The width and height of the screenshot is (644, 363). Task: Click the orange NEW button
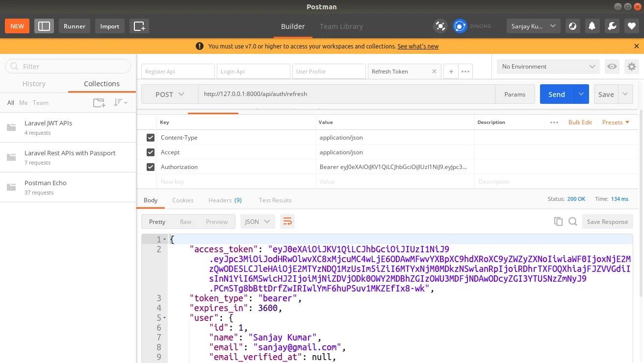[x=17, y=26]
